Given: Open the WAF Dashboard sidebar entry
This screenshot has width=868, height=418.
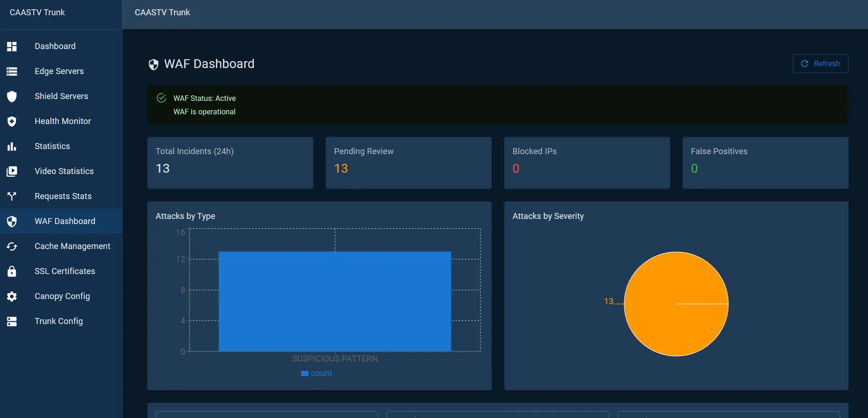Looking at the screenshot, I should (64, 221).
